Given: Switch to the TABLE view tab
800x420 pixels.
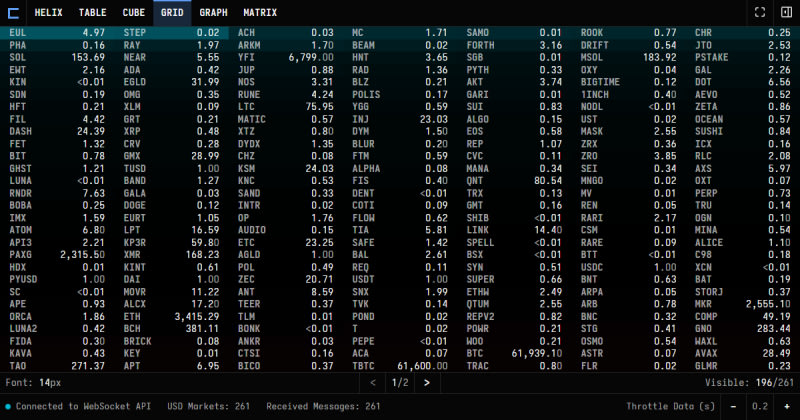Looking at the screenshot, I should 92,13.
